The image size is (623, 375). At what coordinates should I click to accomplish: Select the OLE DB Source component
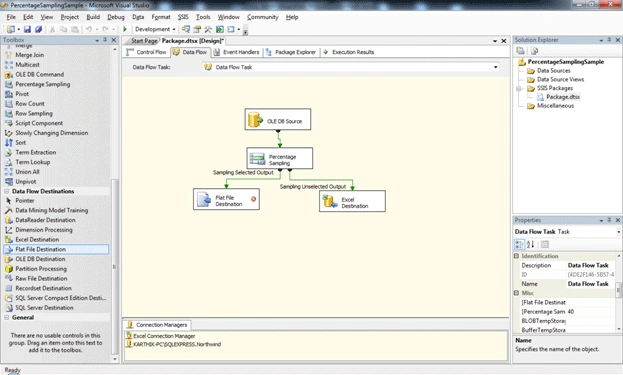(x=278, y=119)
